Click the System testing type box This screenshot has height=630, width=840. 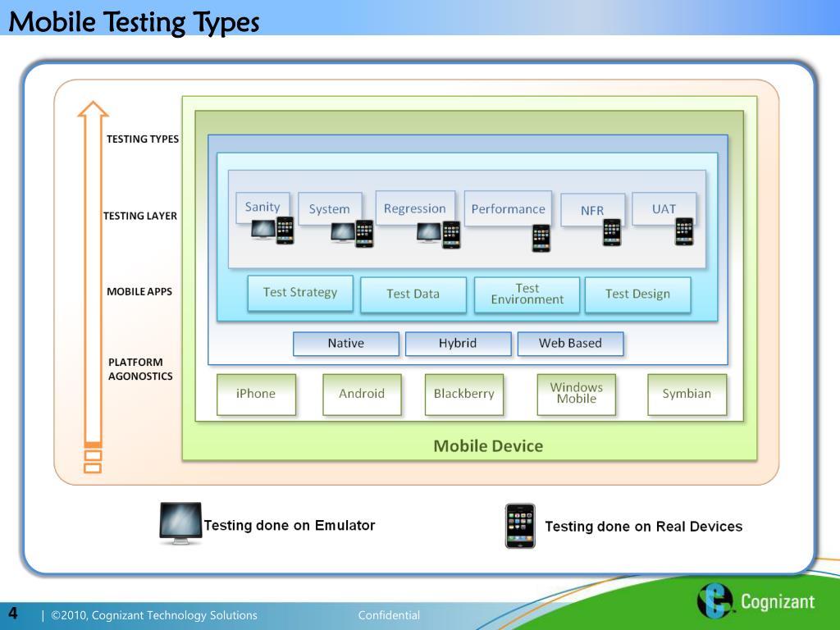click(330, 209)
